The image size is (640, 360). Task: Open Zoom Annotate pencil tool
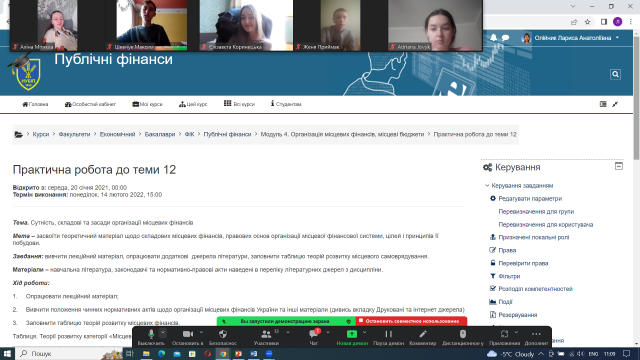423,337
